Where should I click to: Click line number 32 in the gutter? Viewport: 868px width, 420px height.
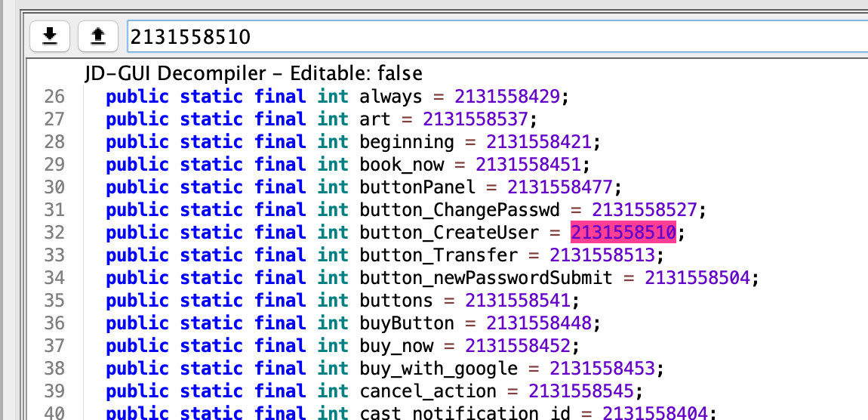pyautogui.click(x=54, y=232)
